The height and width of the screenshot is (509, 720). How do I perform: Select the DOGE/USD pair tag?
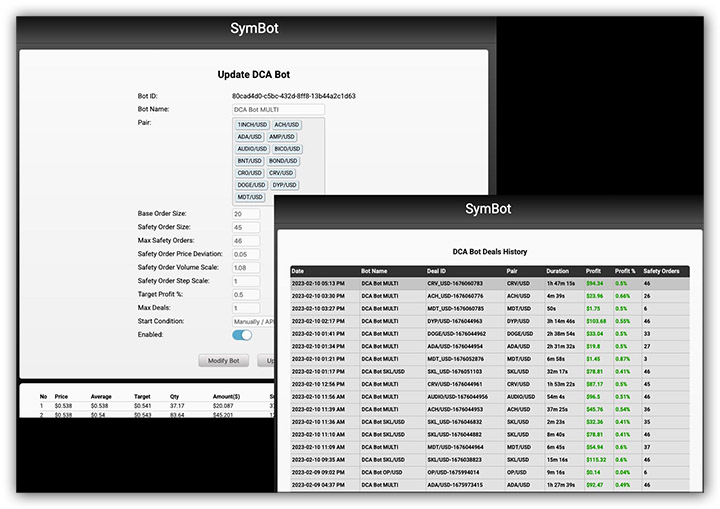pos(251,185)
